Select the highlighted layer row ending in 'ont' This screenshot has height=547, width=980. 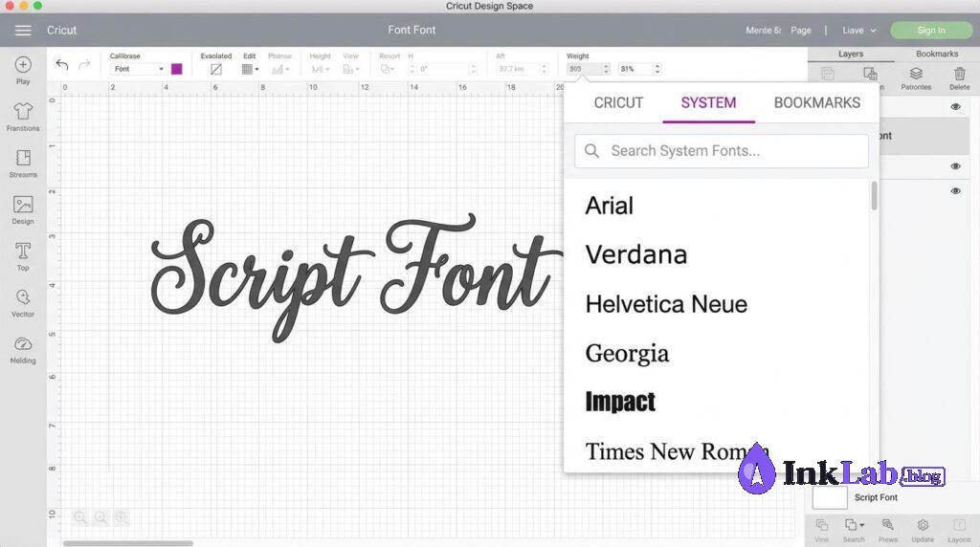[924, 136]
